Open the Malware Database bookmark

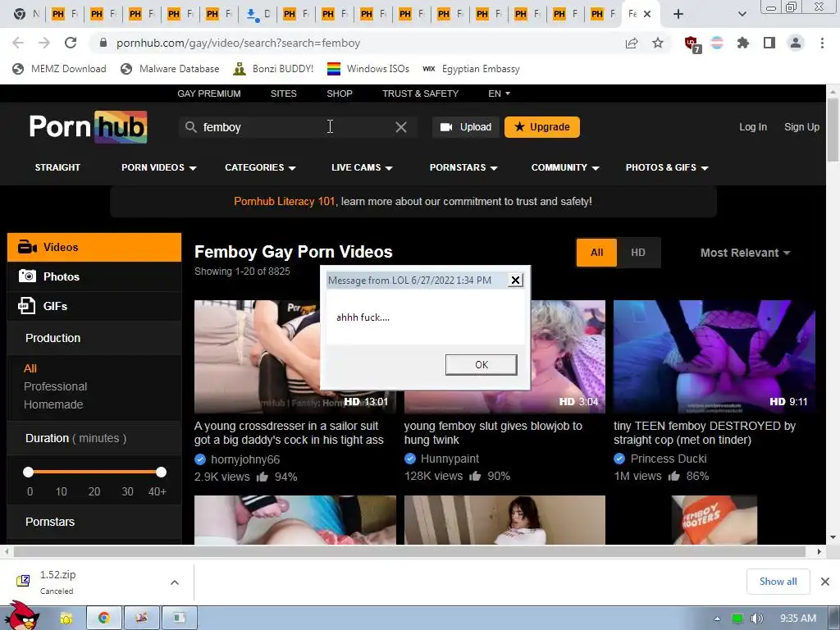(170, 69)
